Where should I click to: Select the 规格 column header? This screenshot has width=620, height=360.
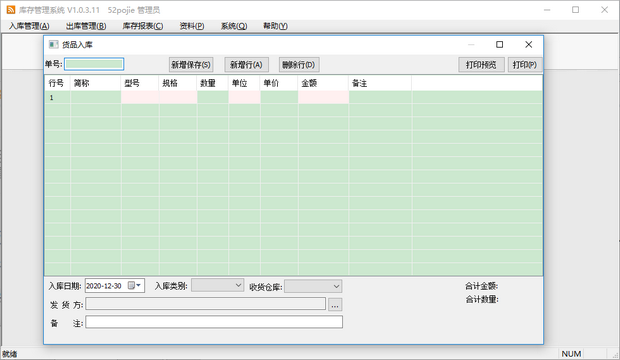178,83
